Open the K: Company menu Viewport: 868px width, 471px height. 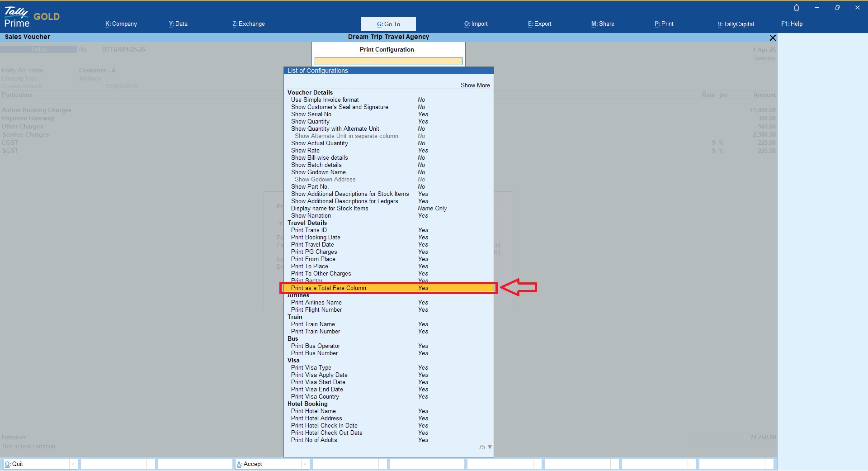121,24
